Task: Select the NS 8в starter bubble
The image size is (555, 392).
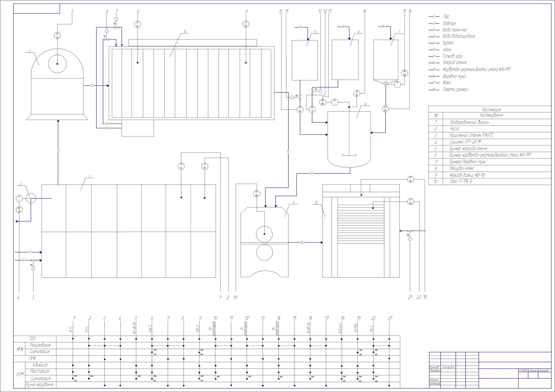Action: [x=404, y=73]
